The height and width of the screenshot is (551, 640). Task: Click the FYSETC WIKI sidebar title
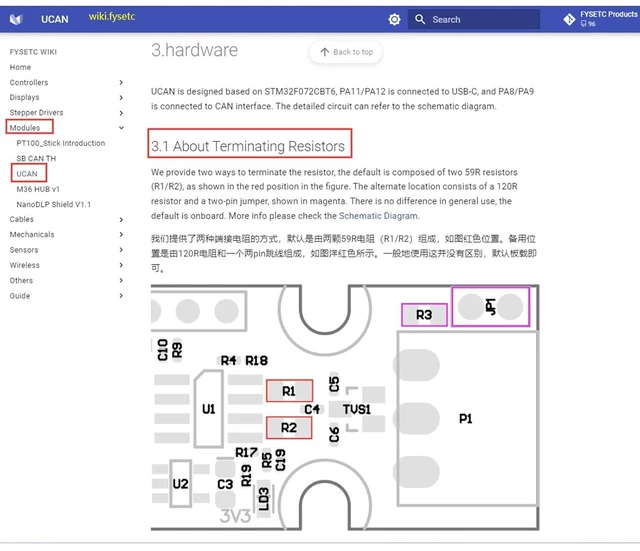pyautogui.click(x=33, y=52)
